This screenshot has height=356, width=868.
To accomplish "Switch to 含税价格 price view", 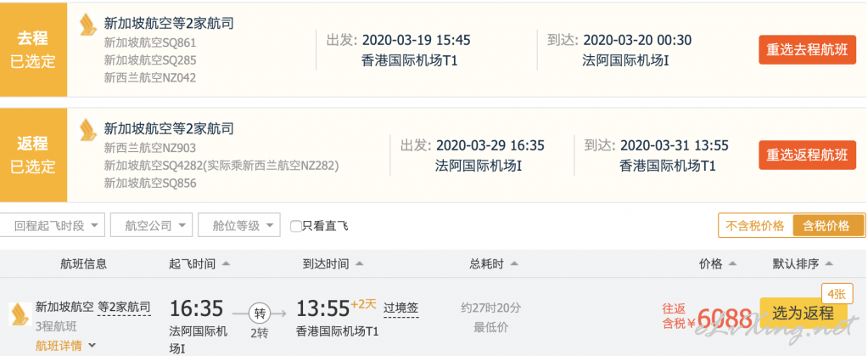I will (828, 226).
